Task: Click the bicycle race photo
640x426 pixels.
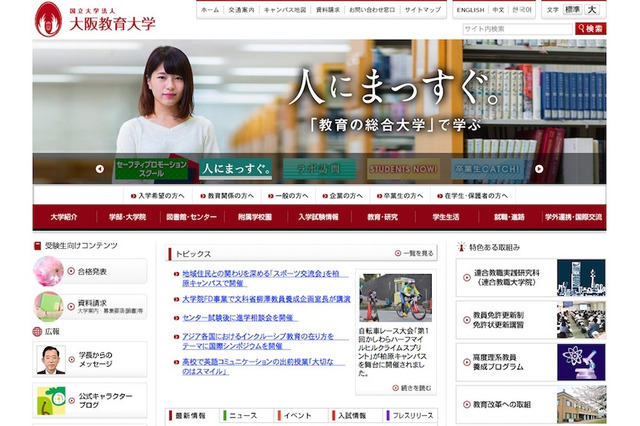Action: 396,297
